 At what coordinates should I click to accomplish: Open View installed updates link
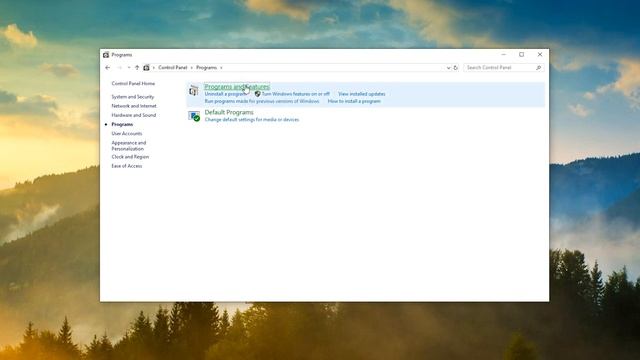pos(362,94)
